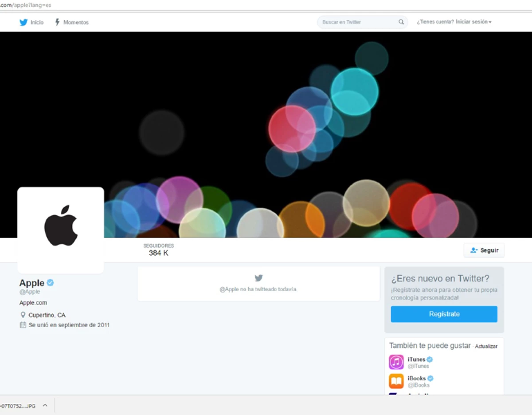Click the calendar icon by join date

point(23,325)
